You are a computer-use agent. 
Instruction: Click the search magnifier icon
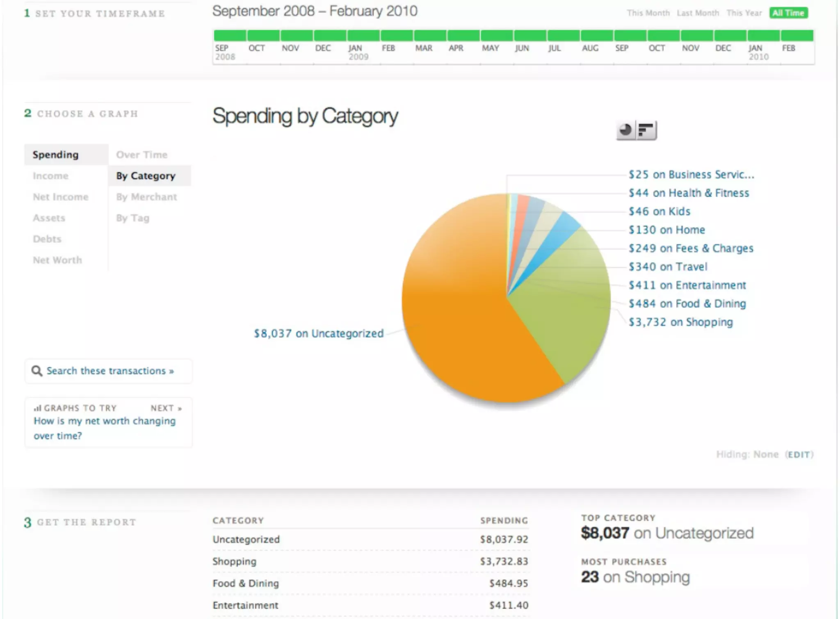coord(37,371)
